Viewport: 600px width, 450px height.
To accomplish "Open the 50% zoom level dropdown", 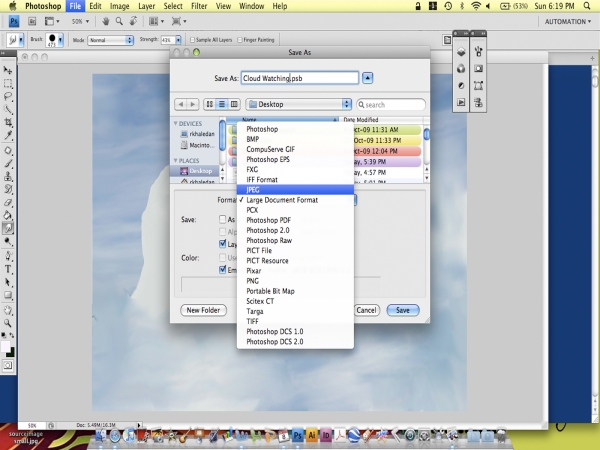I will tap(80, 21).
